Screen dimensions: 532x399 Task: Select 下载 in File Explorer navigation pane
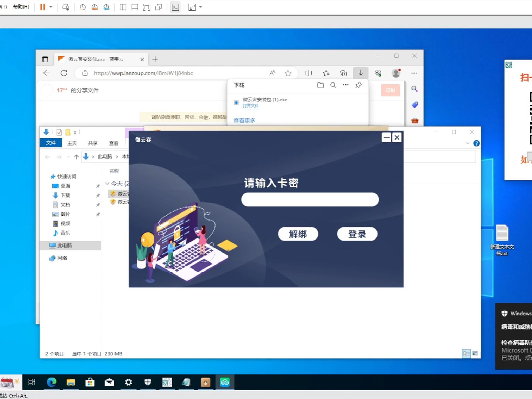(x=65, y=195)
